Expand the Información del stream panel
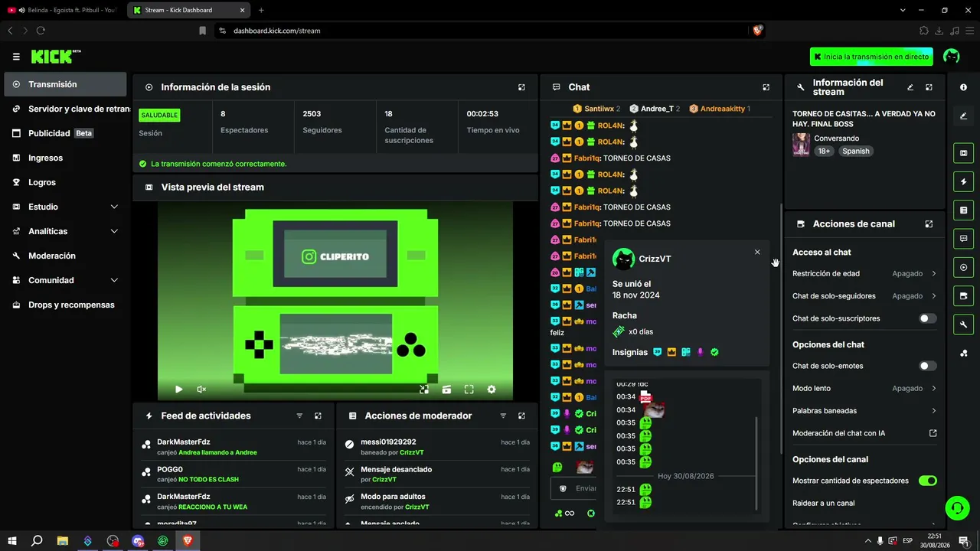980x551 pixels. pyautogui.click(x=929, y=87)
